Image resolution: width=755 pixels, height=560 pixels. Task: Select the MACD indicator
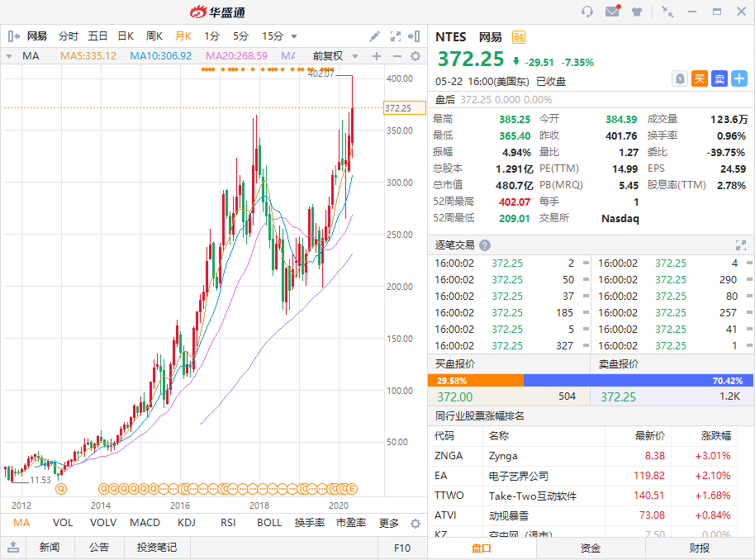[x=145, y=523]
